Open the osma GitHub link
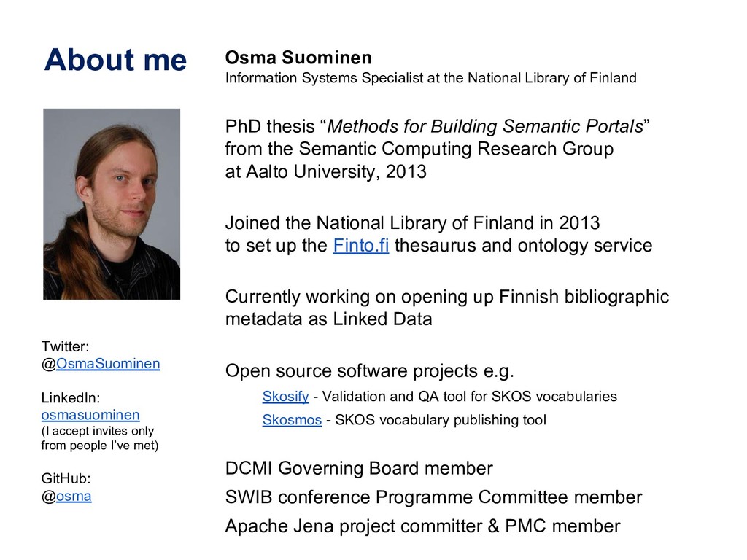This screenshot has height=560, width=747. coord(74,496)
